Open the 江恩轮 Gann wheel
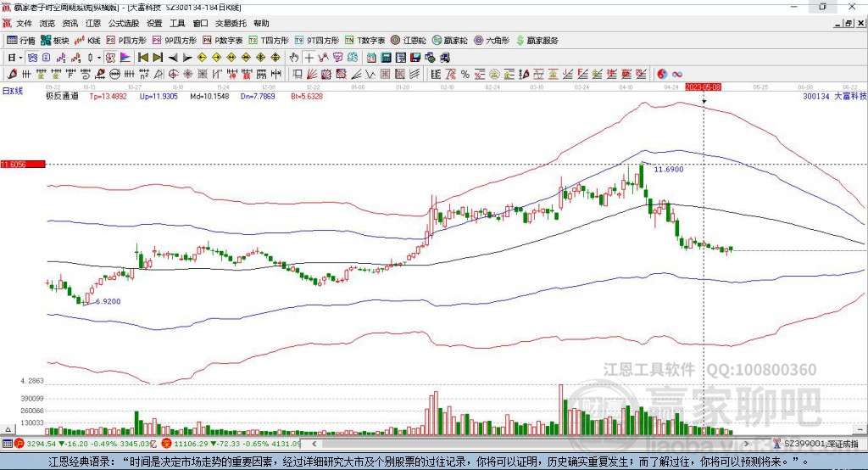The height and width of the screenshot is (470, 868). pyautogui.click(x=409, y=41)
